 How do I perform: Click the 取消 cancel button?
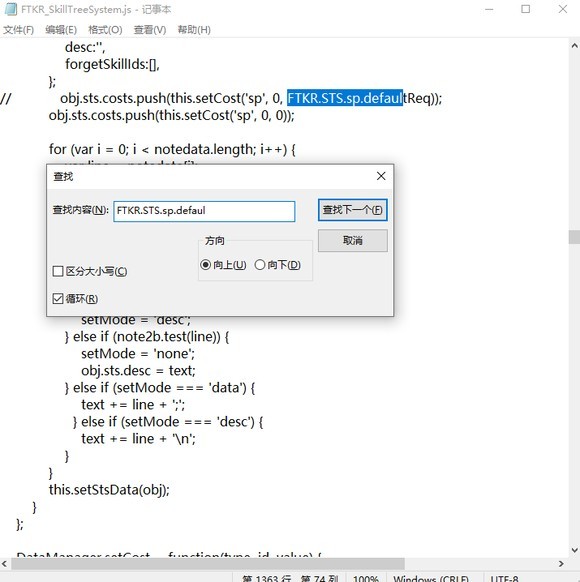[x=353, y=241]
